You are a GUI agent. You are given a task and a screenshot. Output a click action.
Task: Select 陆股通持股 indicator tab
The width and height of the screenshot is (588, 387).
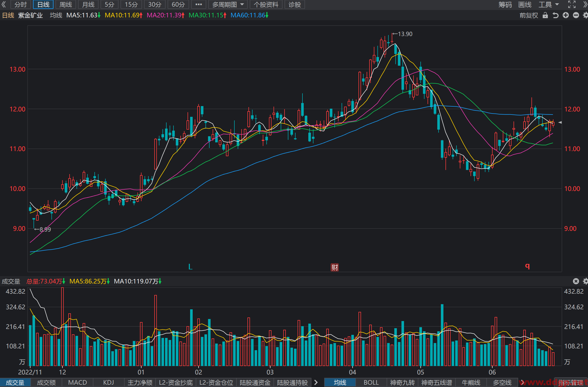coord(292,382)
